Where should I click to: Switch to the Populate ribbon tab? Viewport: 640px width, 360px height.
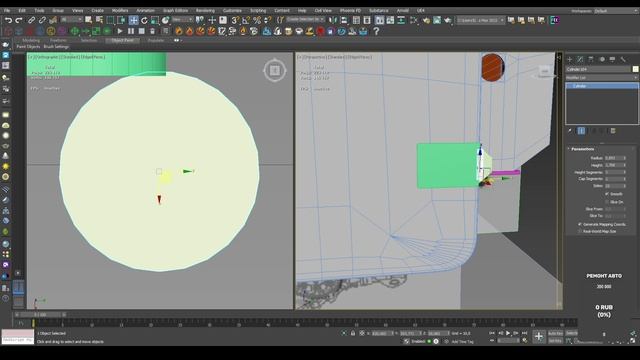[156, 40]
